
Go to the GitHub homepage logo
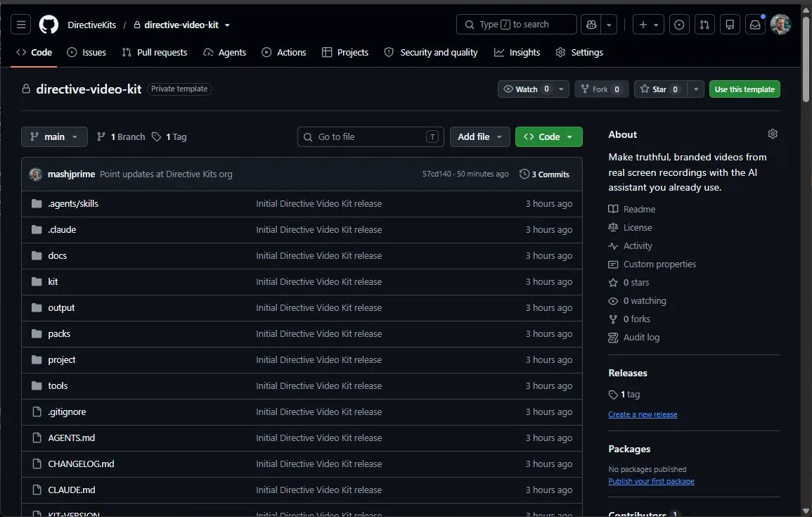click(x=49, y=25)
